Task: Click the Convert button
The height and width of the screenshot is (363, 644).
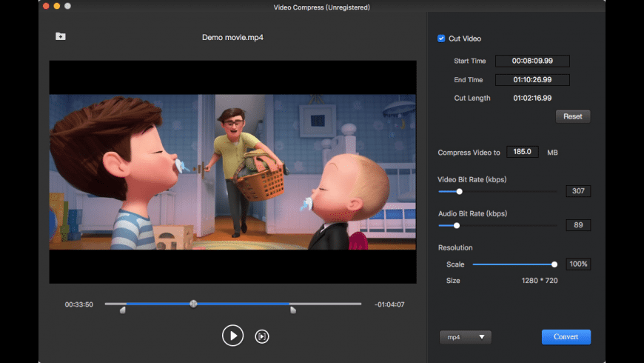Action: coord(566,337)
